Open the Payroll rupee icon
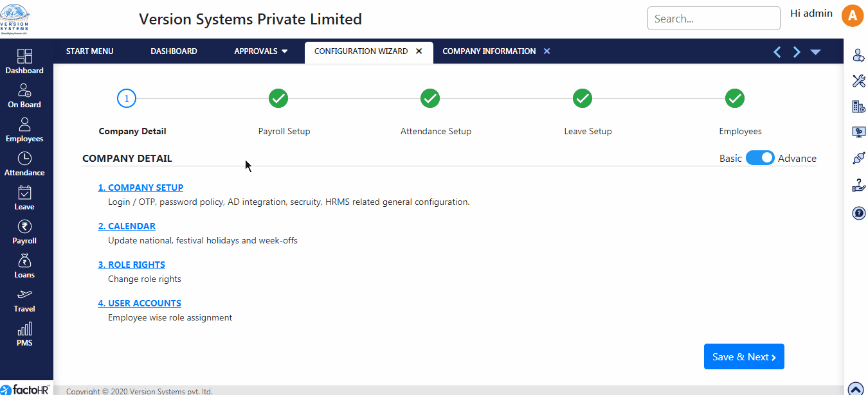 click(24, 227)
